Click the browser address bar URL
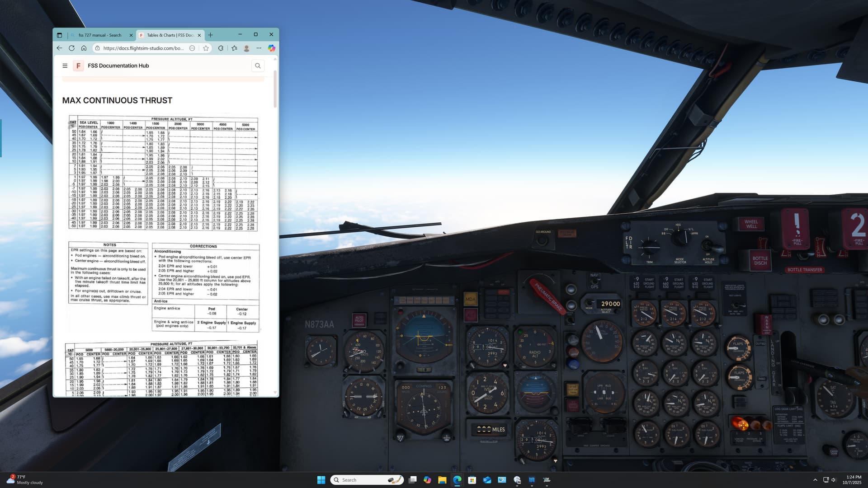 coord(143,48)
